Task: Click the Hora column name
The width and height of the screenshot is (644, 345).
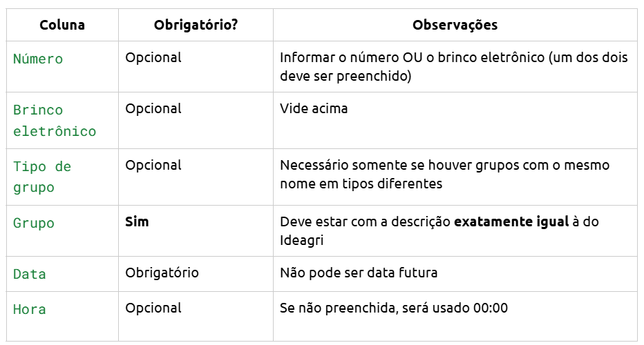Action: tap(30, 309)
